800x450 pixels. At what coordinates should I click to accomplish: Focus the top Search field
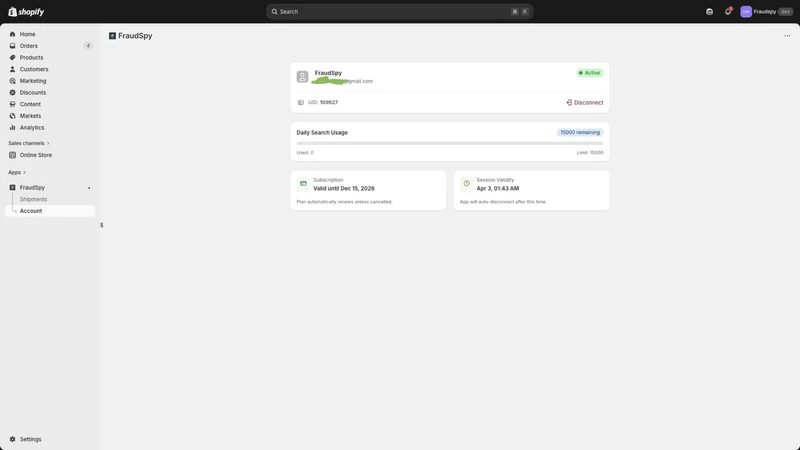[x=399, y=12]
